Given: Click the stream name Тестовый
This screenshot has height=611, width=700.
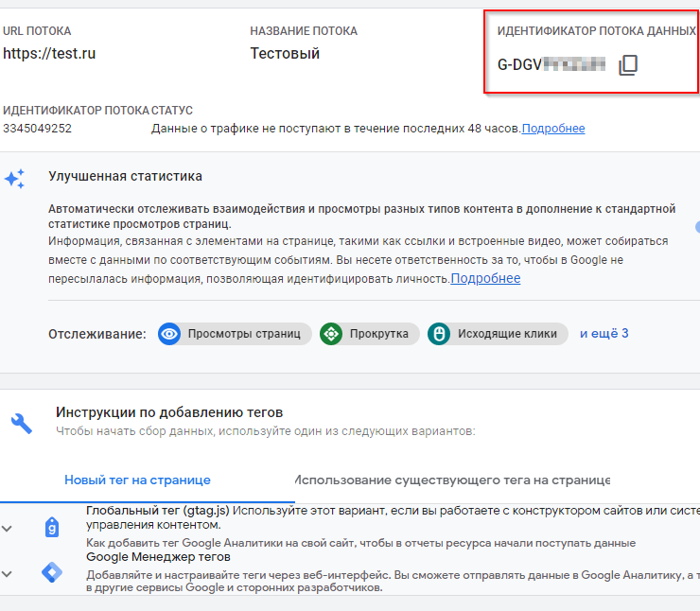Looking at the screenshot, I should pyautogui.click(x=285, y=54).
